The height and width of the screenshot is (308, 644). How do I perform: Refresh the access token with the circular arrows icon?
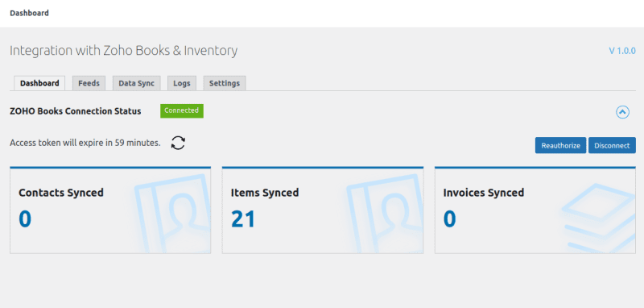pyautogui.click(x=178, y=143)
